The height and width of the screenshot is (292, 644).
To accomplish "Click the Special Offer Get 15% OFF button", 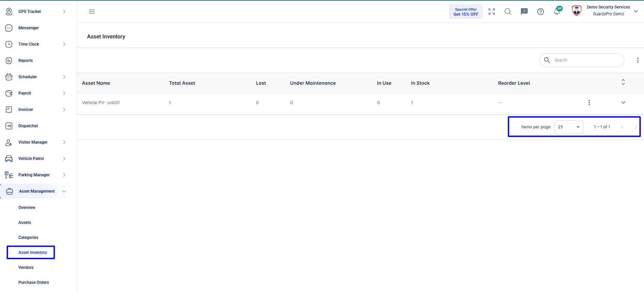I will tap(466, 12).
